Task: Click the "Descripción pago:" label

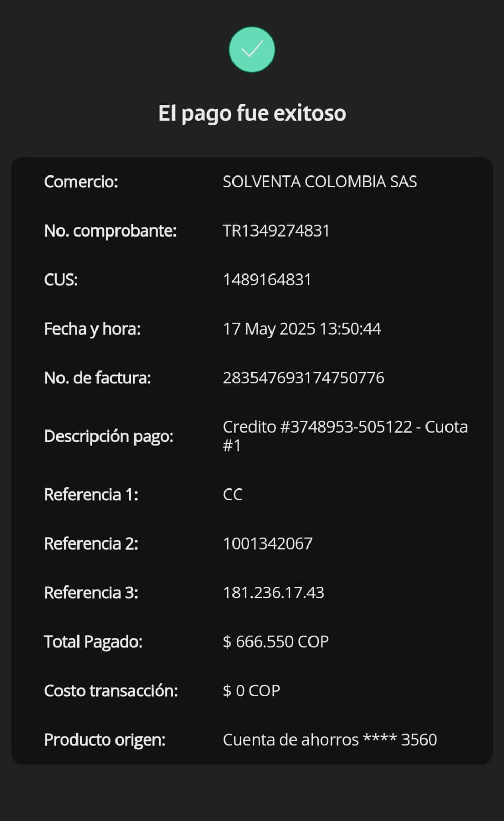Action: pyautogui.click(x=109, y=436)
